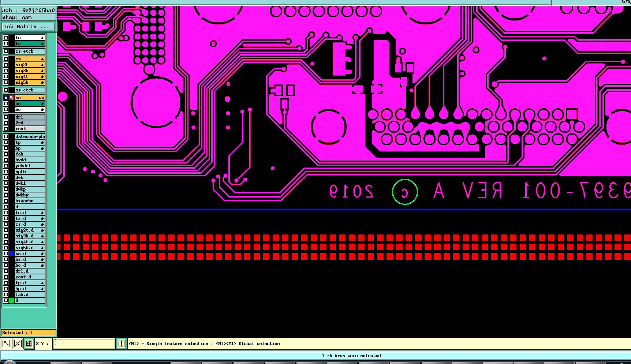Select the dwk layer name
The width and height of the screenshot is (631, 364).
(30, 177)
